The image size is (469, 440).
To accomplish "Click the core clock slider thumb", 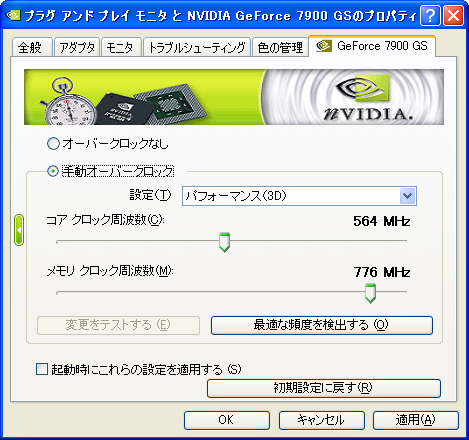I will [x=224, y=242].
